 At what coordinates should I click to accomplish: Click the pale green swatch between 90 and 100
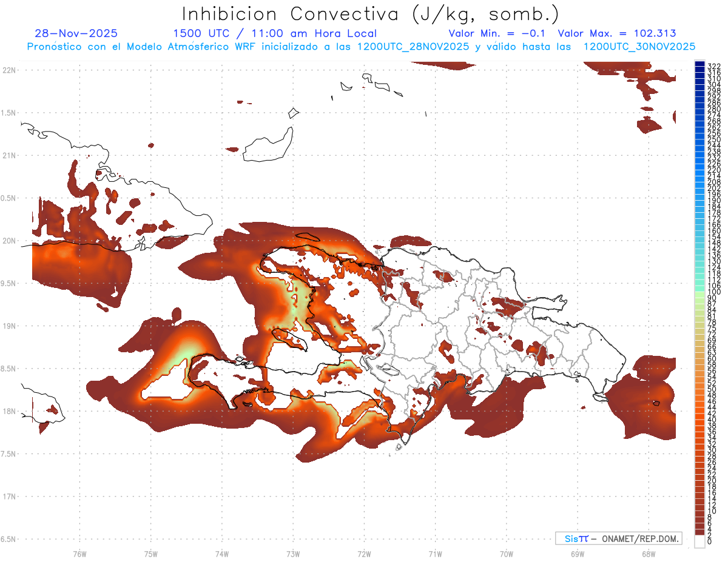[x=699, y=295]
